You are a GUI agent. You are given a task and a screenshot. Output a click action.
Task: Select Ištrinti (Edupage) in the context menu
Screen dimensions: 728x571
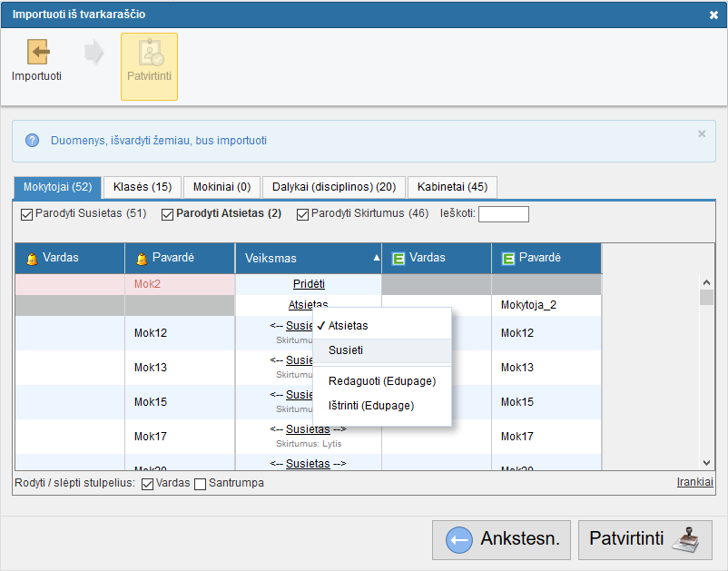click(x=370, y=406)
